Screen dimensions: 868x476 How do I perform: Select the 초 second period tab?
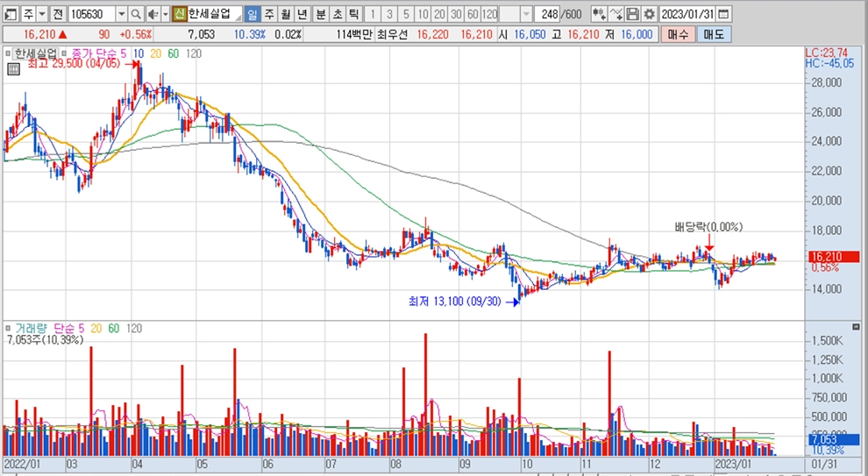[x=338, y=14]
